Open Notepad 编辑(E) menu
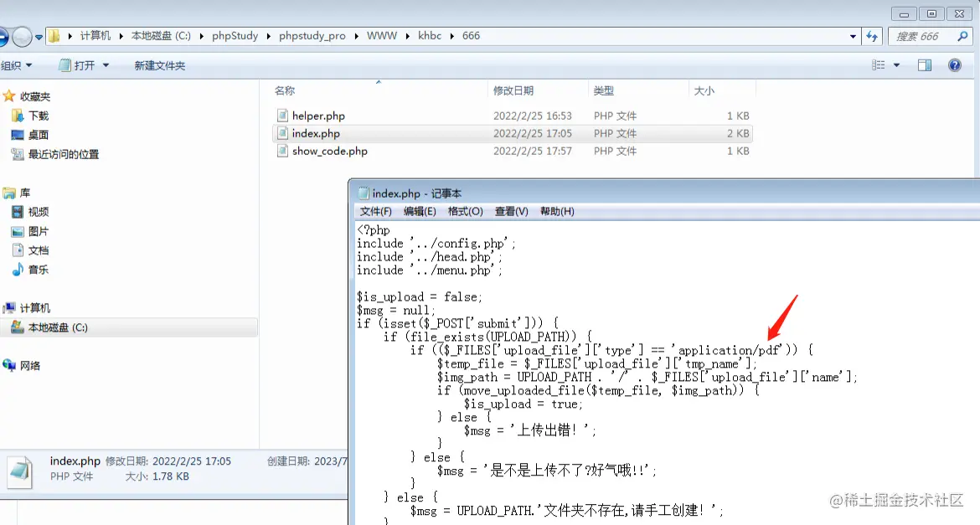 click(420, 211)
